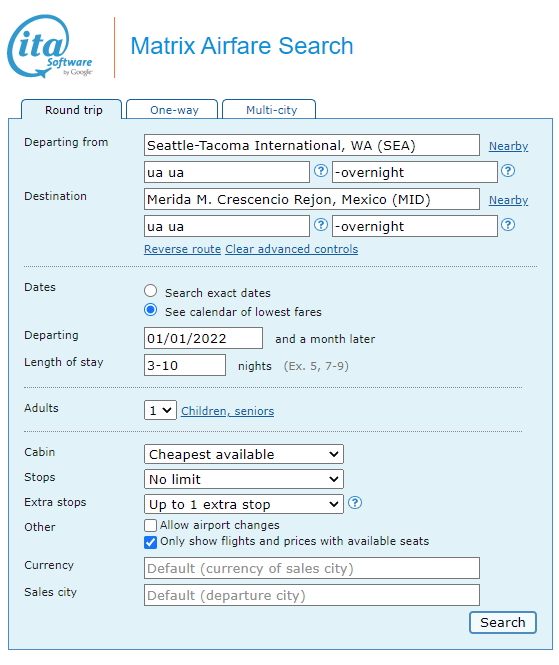Expand the Extra stops dropdown
Viewport: 559px width, 665px height.
pos(244,504)
